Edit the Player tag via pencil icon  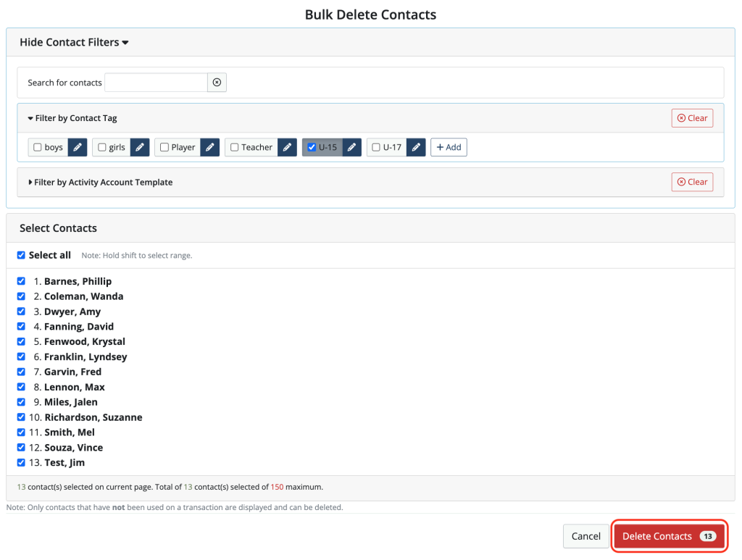tap(209, 147)
